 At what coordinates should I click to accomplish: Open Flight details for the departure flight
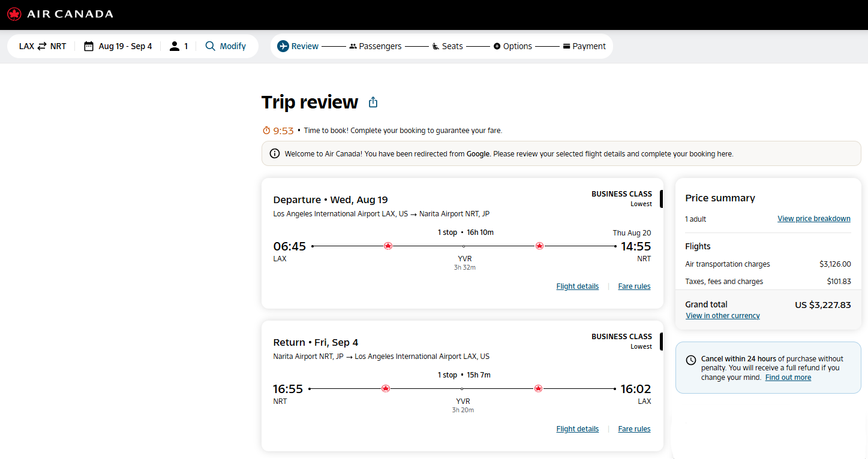point(578,286)
